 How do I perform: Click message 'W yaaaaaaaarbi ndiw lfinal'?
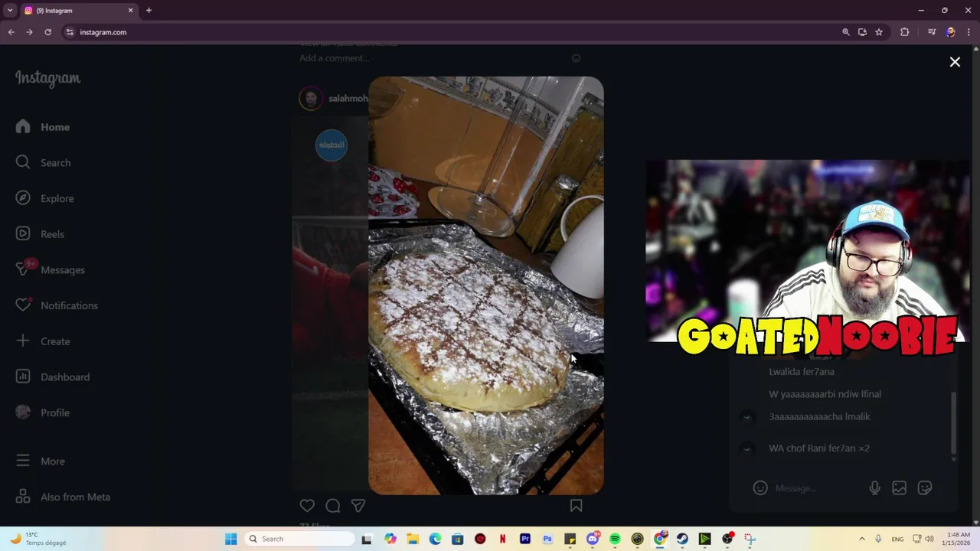tap(825, 394)
